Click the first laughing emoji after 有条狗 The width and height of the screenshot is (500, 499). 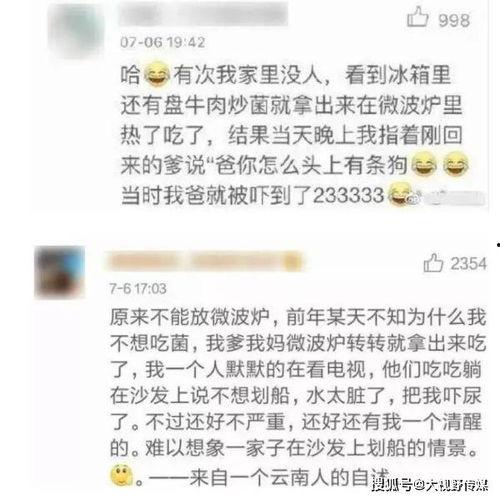[424, 164]
